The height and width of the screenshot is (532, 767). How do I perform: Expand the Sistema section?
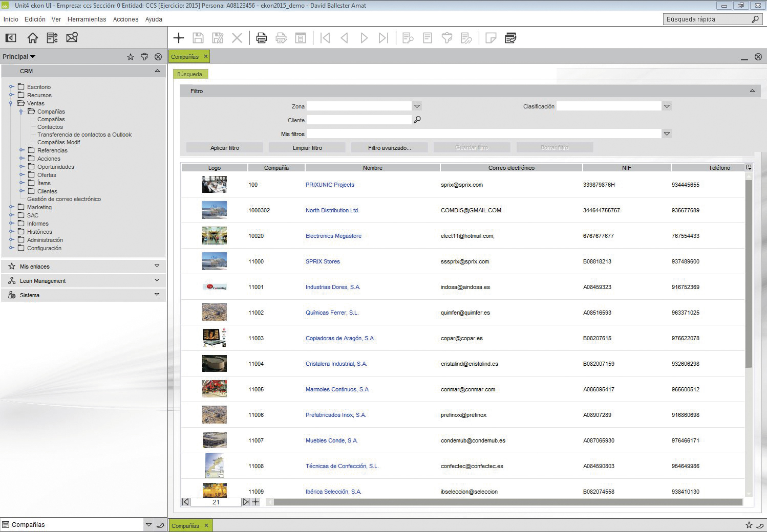(x=157, y=295)
